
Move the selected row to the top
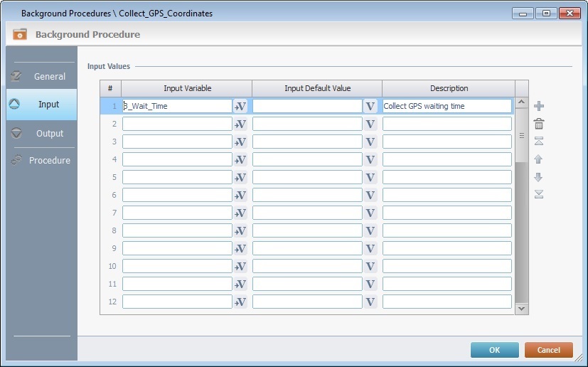pos(539,141)
